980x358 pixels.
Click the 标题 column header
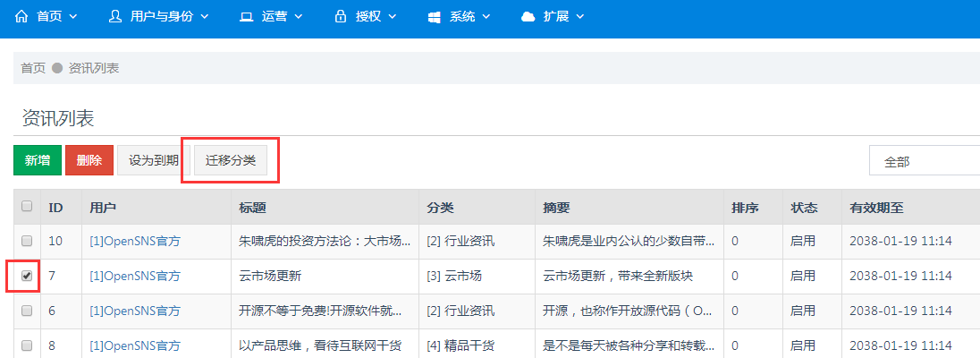click(x=252, y=208)
